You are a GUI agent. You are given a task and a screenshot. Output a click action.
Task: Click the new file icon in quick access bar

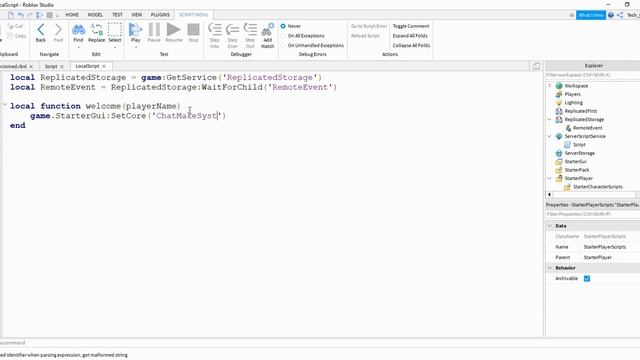[11, 15]
